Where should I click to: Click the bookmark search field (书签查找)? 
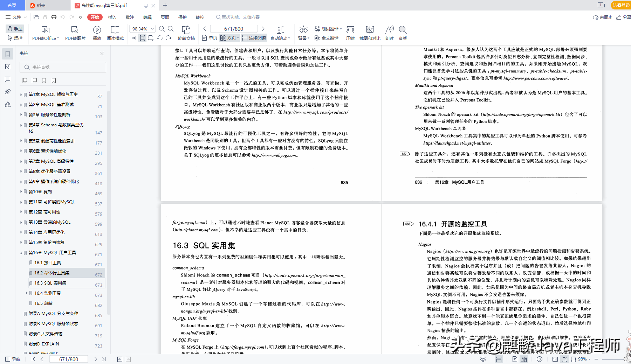(63, 67)
